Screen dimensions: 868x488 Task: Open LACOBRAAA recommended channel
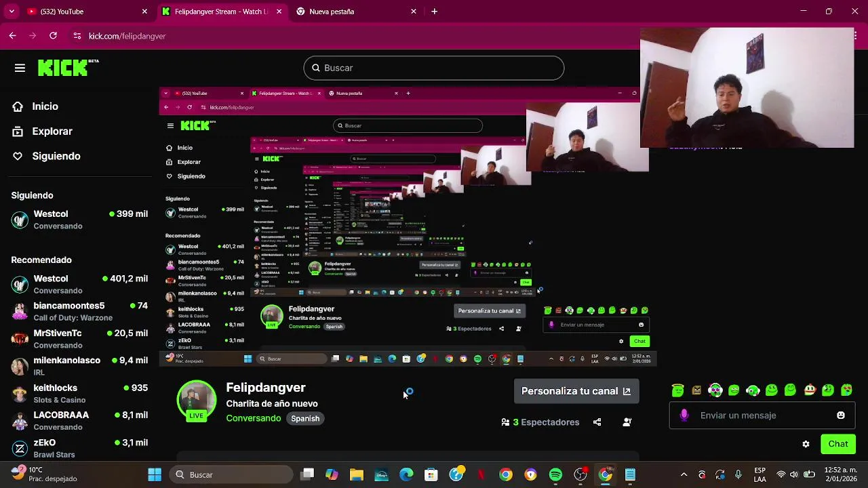(x=79, y=420)
